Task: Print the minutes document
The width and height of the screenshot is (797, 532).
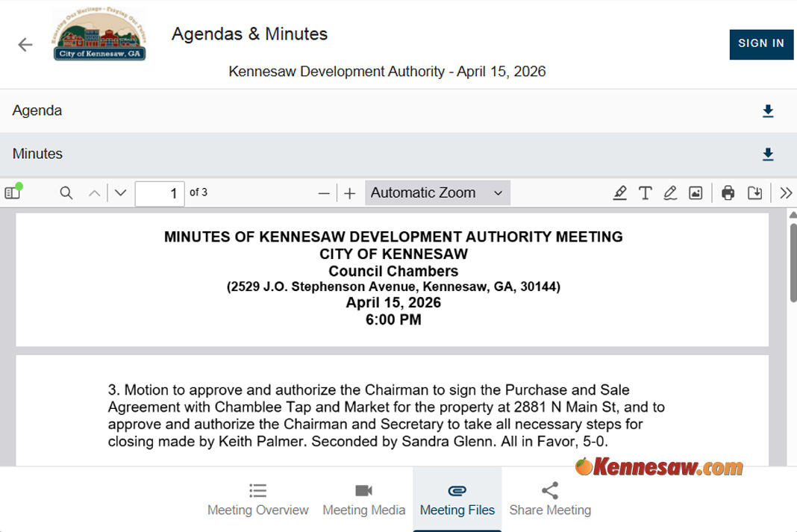Action: (728, 193)
